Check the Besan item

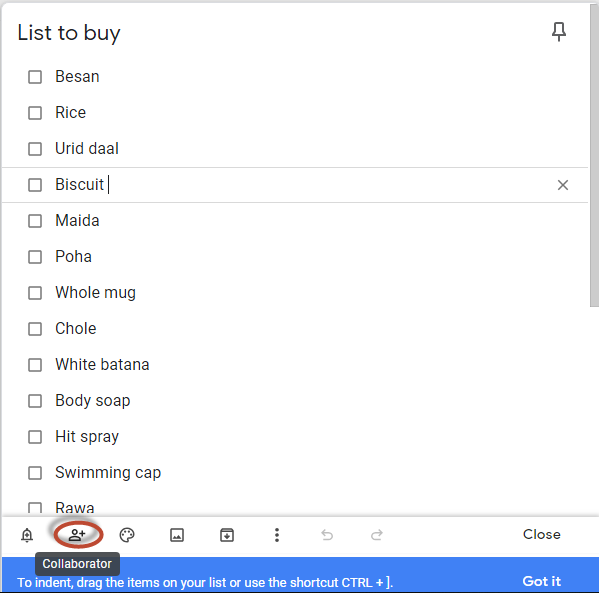coord(35,77)
